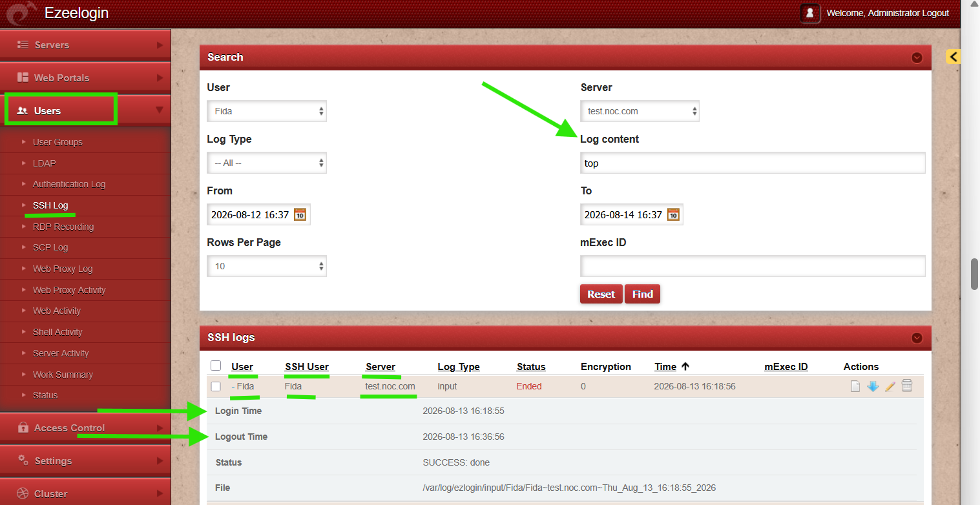Open the To date calendar picker

(673, 214)
